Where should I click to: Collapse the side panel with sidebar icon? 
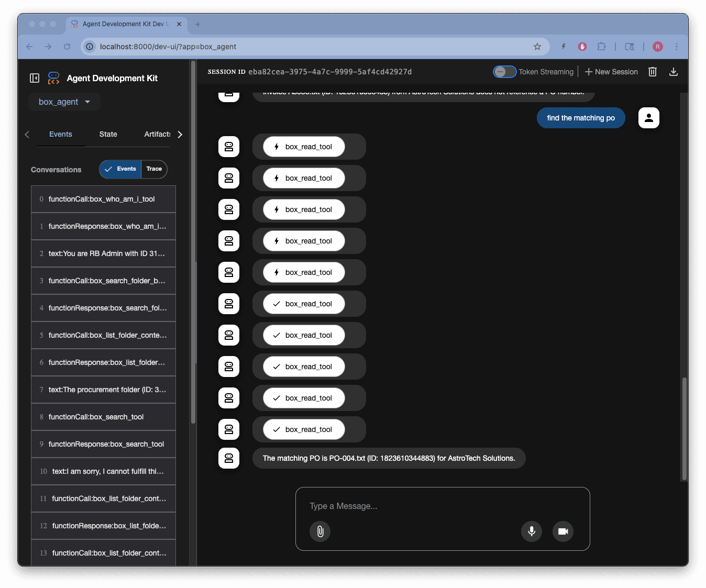(35, 78)
